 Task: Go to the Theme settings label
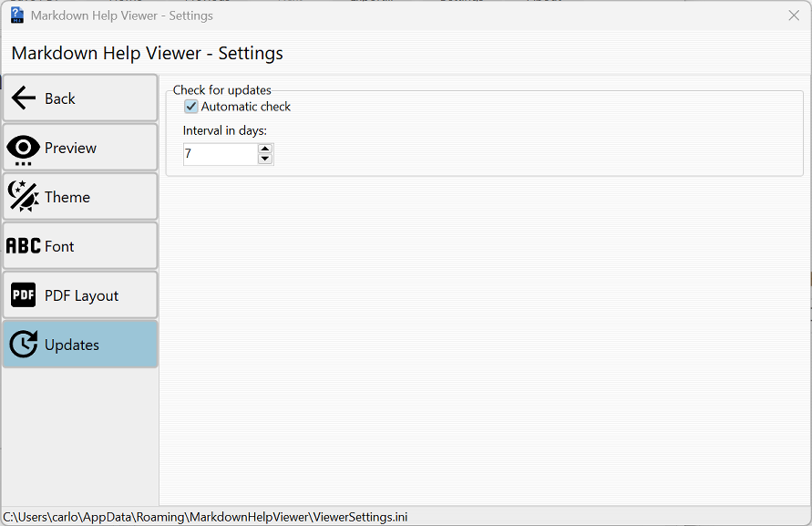pyautogui.click(x=67, y=197)
